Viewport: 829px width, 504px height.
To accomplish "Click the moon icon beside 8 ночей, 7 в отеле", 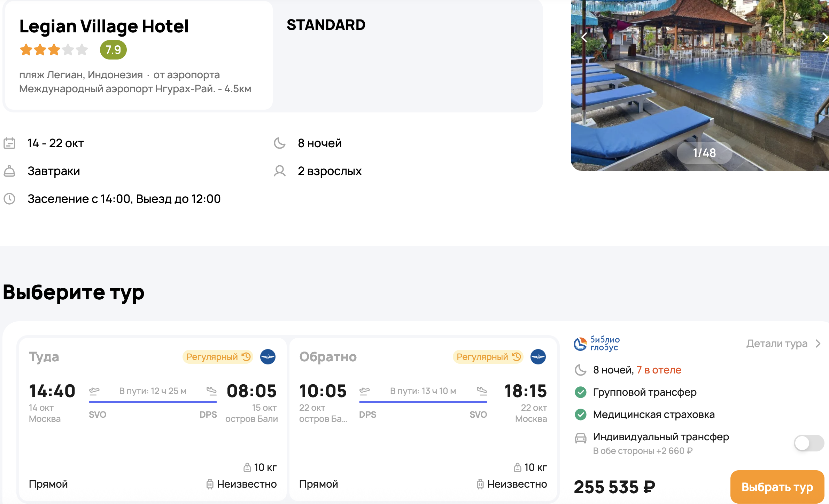I will coord(580,370).
